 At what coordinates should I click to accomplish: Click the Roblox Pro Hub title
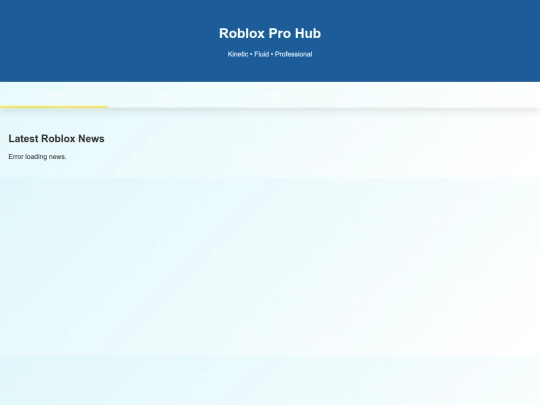click(x=270, y=33)
